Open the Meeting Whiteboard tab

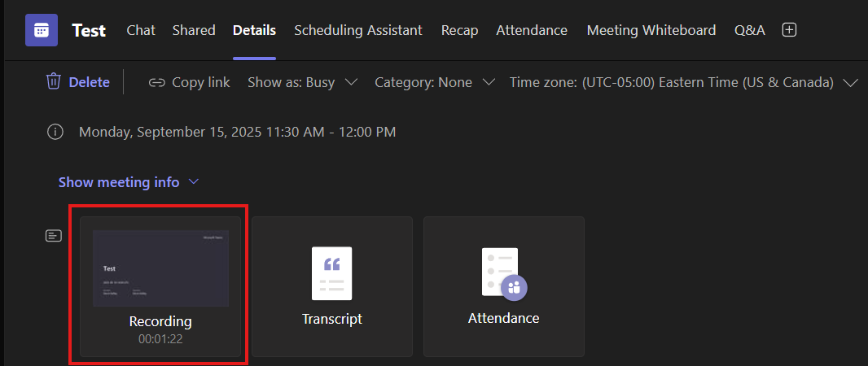(x=651, y=30)
